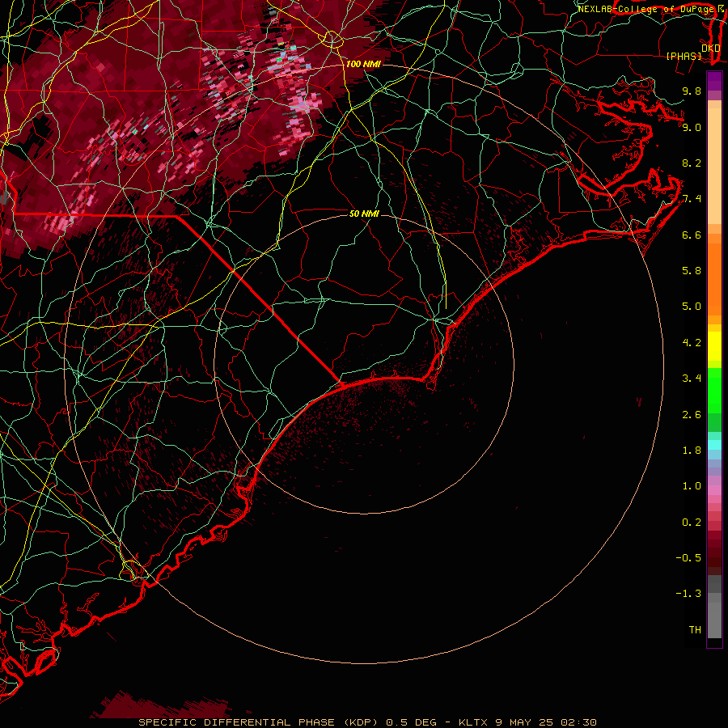728x728 pixels.
Task: Click the 5.0 scale value
Action: click(x=692, y=307)
